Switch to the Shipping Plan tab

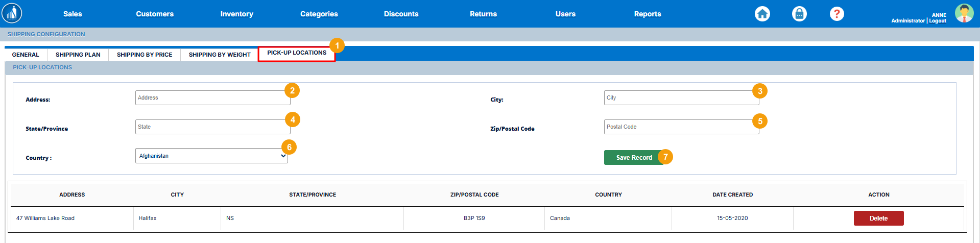(x=78, y=55)
